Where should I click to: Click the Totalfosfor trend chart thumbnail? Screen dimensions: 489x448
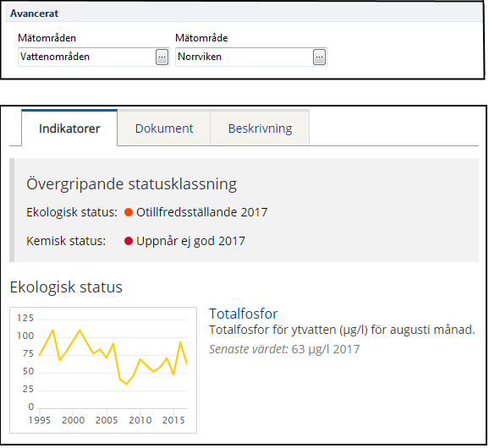click(103, 369)
